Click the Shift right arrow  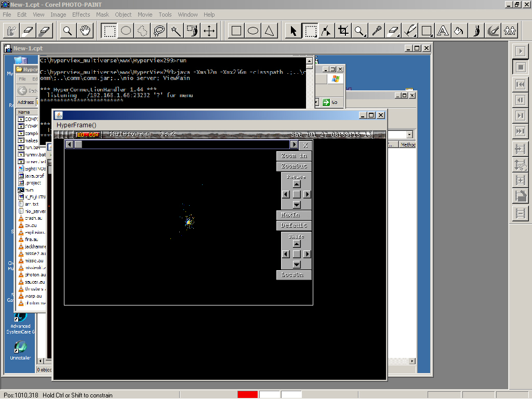coord(307,254)
